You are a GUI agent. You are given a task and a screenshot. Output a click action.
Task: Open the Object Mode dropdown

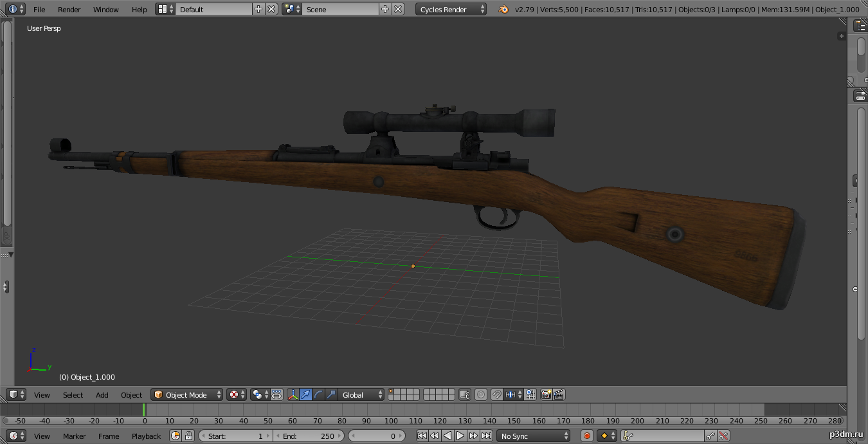[187, 394]
